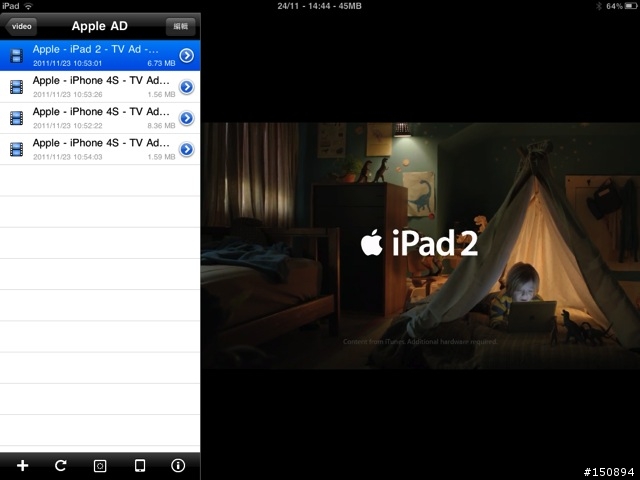640x480 pixels.
Task: Tap the Wi-Fi status icon
Action: click(28, 6)
